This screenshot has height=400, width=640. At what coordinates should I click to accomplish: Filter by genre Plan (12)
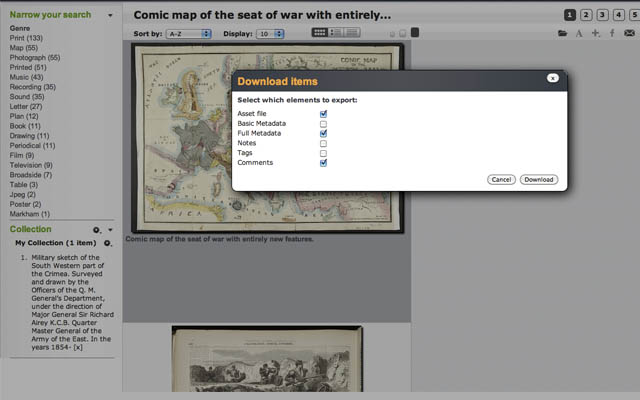coord(24,116)
